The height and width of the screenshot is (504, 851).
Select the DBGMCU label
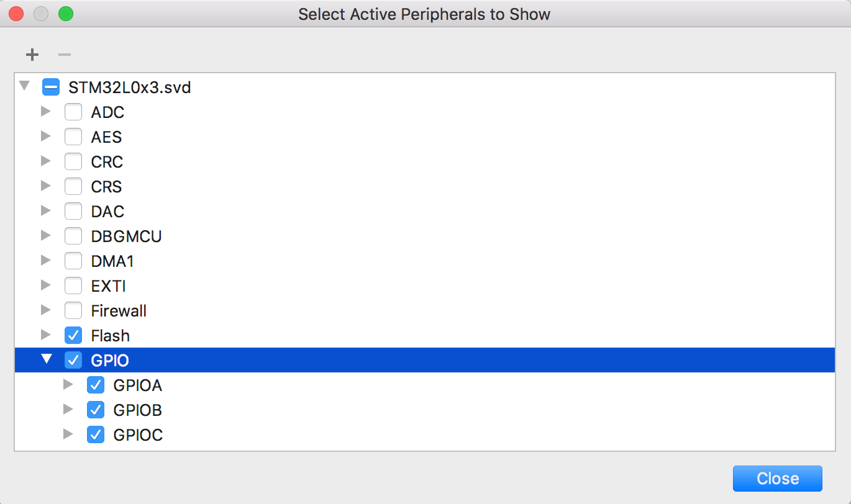[126, 236]
